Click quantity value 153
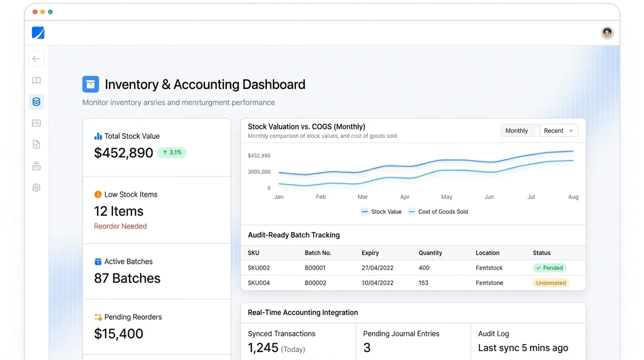Image resolution: width=644 pixels, height=360 pixels. point(423,283)
